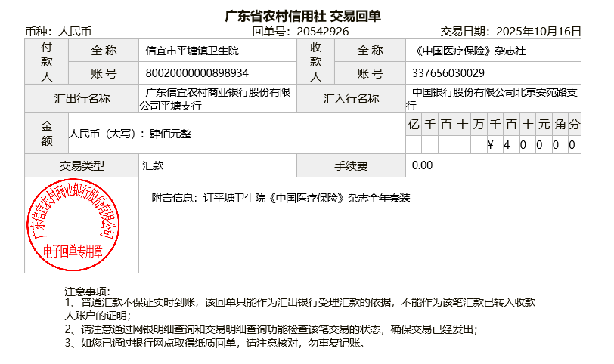
Task: Click the transaction date 2025年10月16日
Action: coord(538,32)
